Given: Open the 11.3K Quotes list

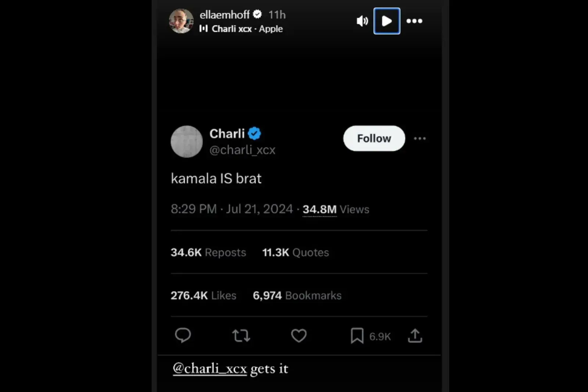Looking at the screenshot, I should coord(295,253).
